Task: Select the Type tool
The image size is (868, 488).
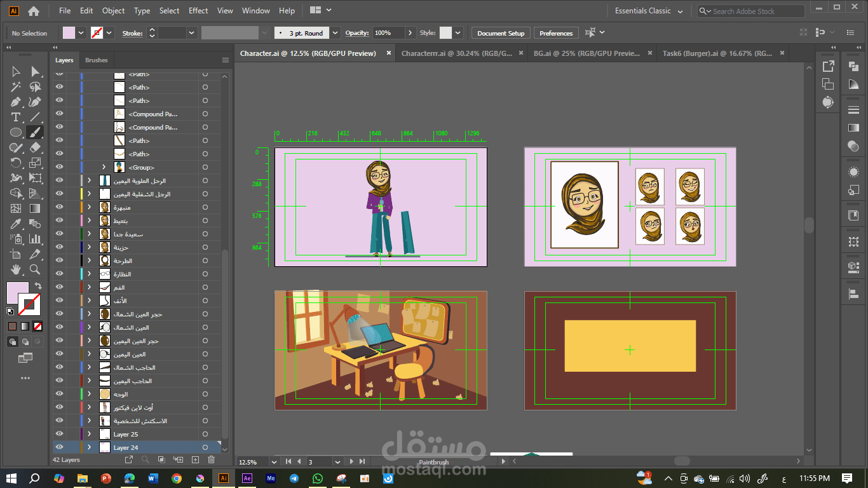Action: point(16,117)
